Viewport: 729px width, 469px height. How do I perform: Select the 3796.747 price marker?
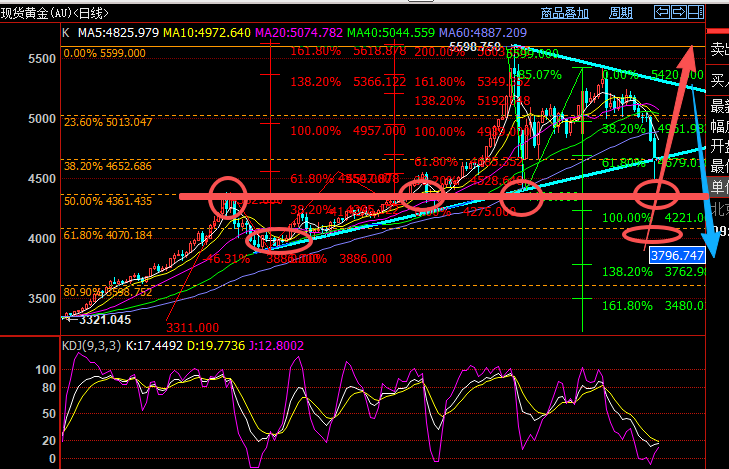point(676,255)
